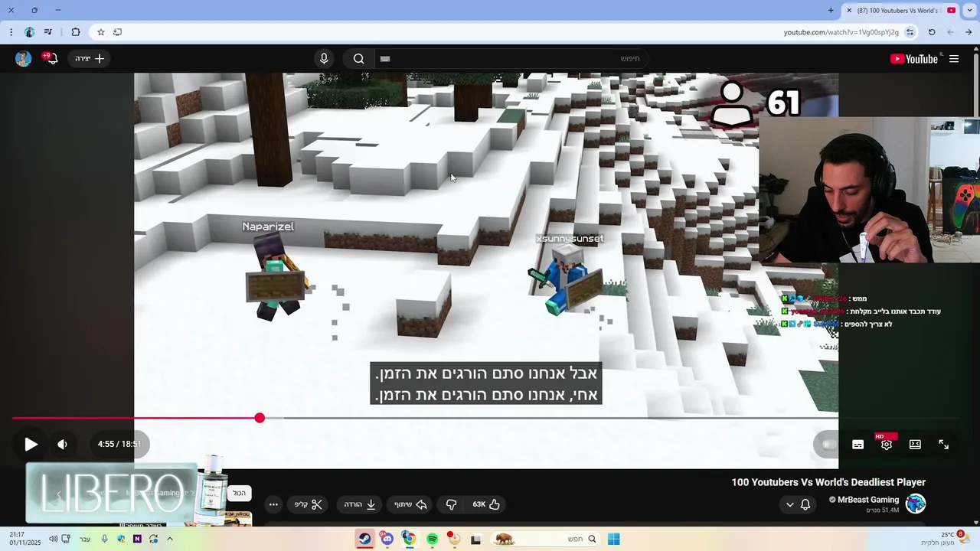Reload the page
Image resolution: width=980 pixels, height=551 pixels.
click(932, 32)
